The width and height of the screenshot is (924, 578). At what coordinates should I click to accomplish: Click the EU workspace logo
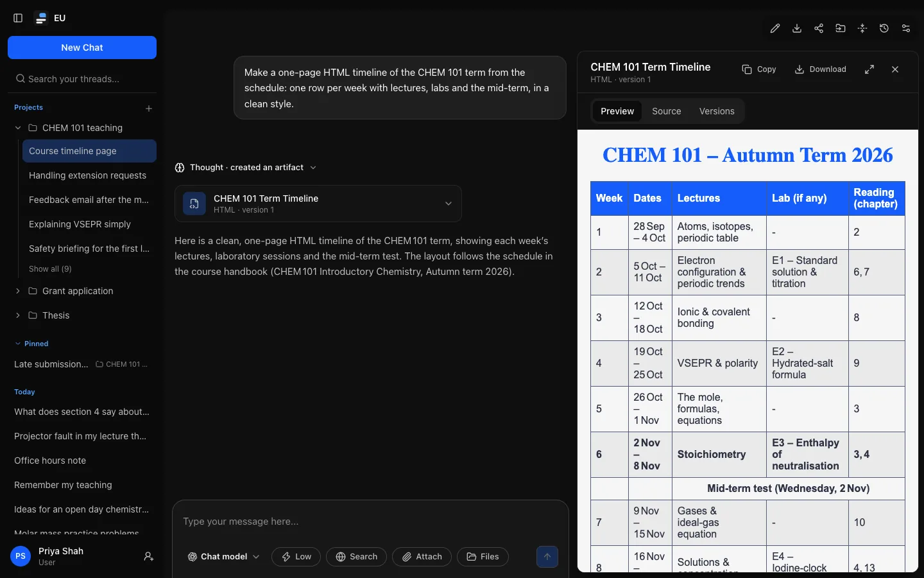(x=41, y=18)
